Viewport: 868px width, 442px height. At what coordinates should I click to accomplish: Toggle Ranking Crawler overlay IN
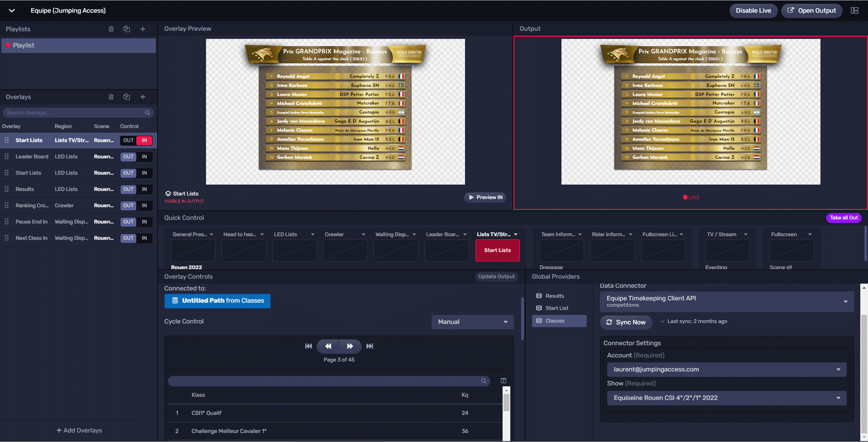[144, 205]
